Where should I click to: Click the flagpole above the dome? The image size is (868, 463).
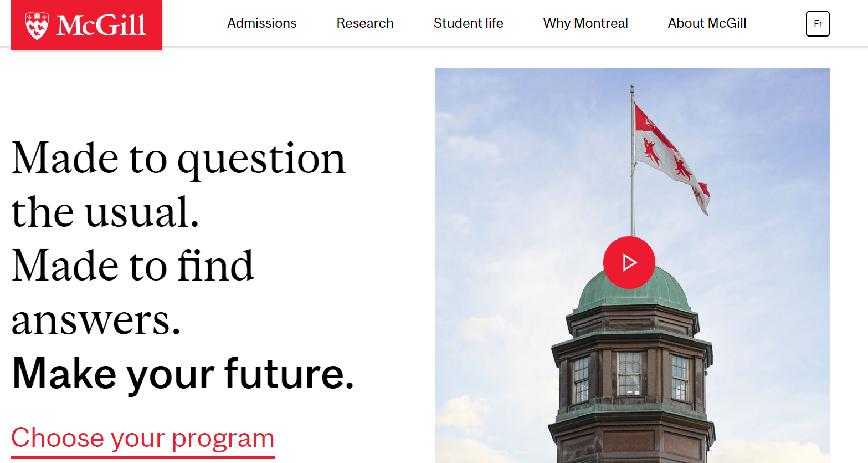click(632, 194)
